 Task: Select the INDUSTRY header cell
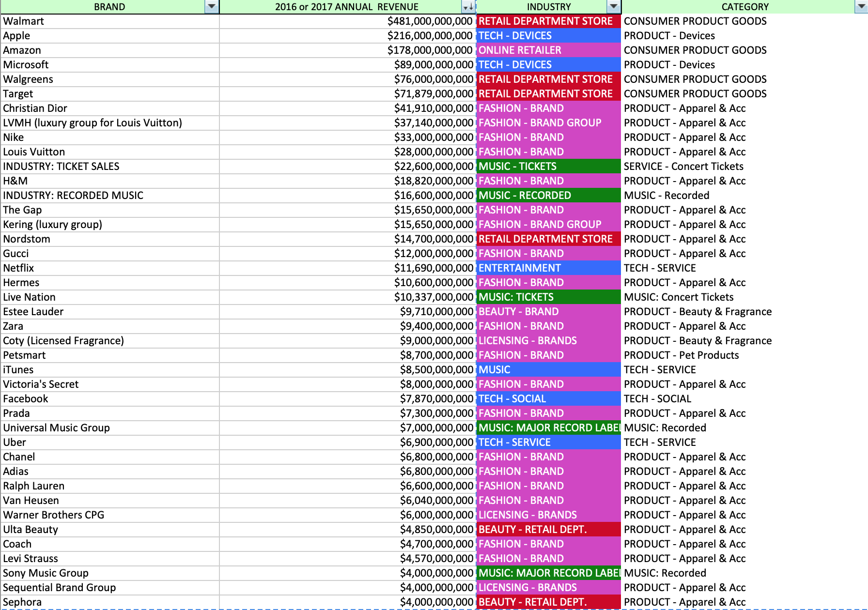(x=549, y=7)
